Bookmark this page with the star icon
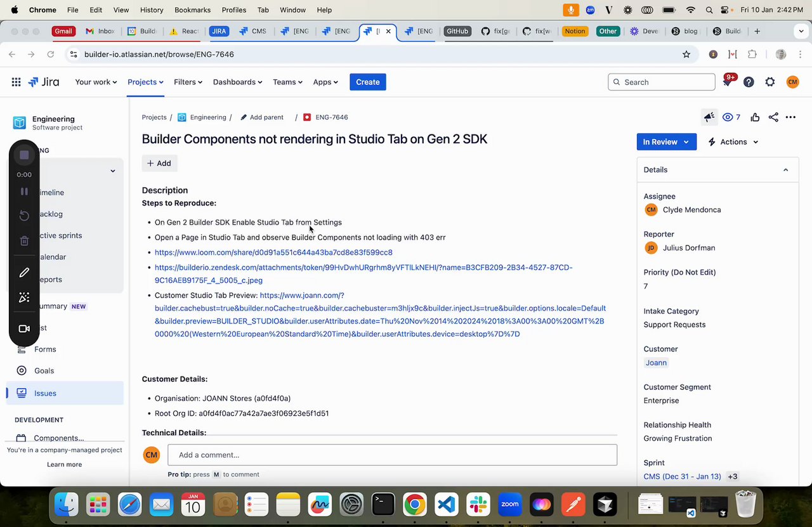812x527 pixels. click(686, 55)
